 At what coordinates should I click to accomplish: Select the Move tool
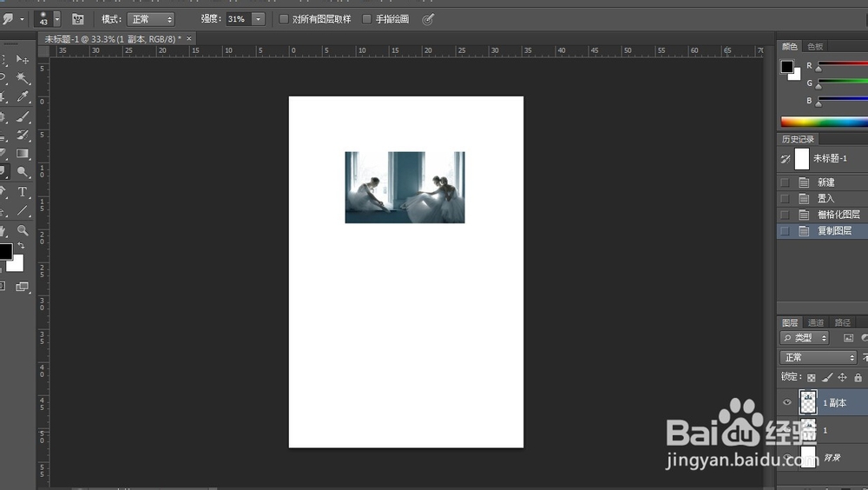pyautogui.click(x=23, y=59)
